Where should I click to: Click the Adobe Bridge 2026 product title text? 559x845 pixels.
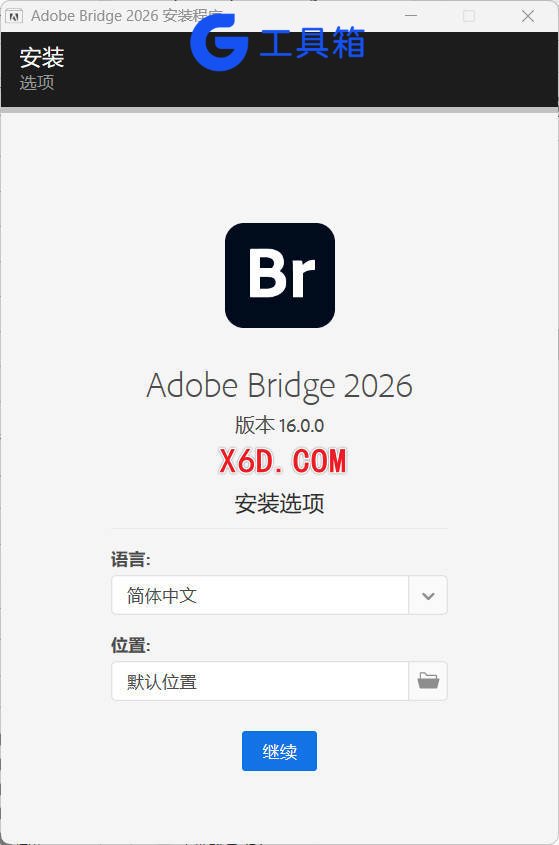coord(279,386)
